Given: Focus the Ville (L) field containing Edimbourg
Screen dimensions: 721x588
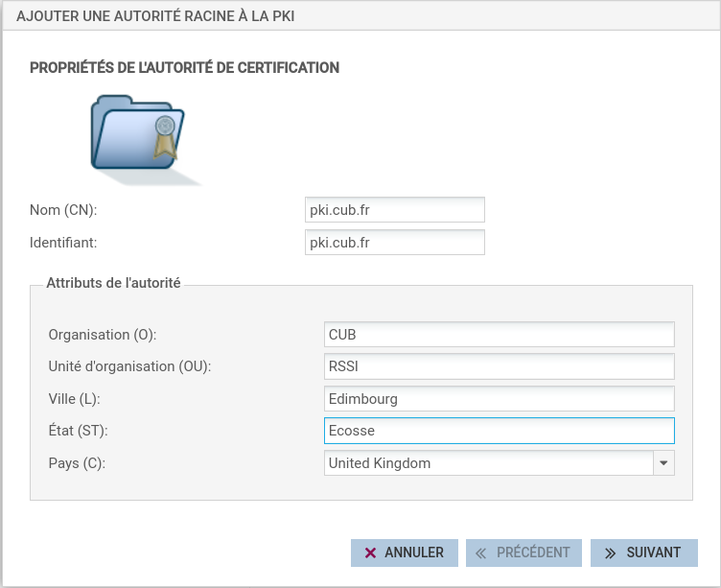Looking at the screenshot, I should tap(499, 399).
